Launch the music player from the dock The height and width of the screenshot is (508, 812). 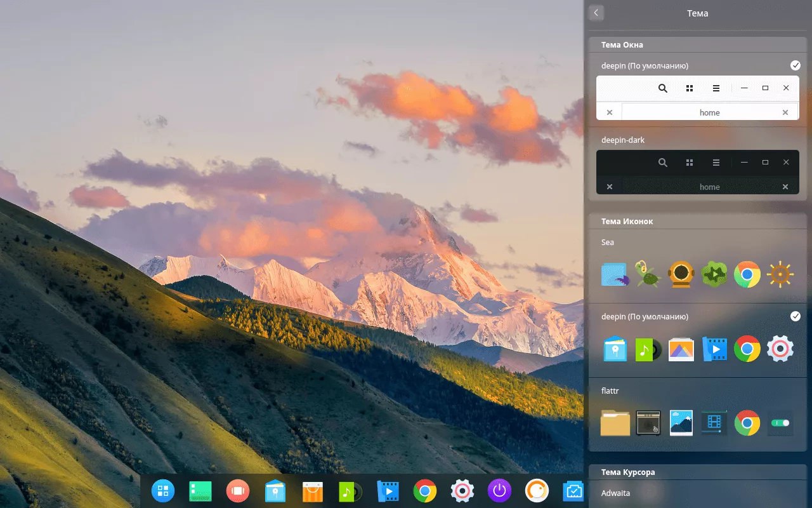(350, 491)
